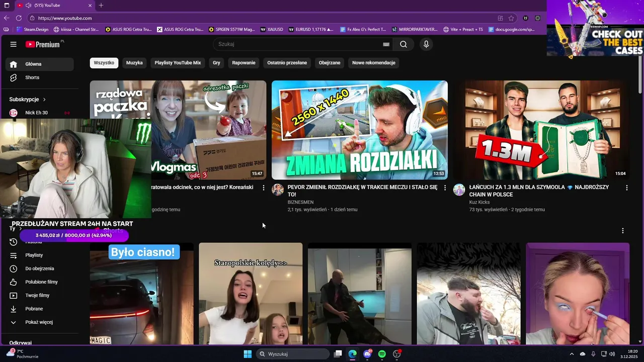Click the BIZNESMEN channel avatar
Viewport: 644px width, 362px height.
click(278, 190)
